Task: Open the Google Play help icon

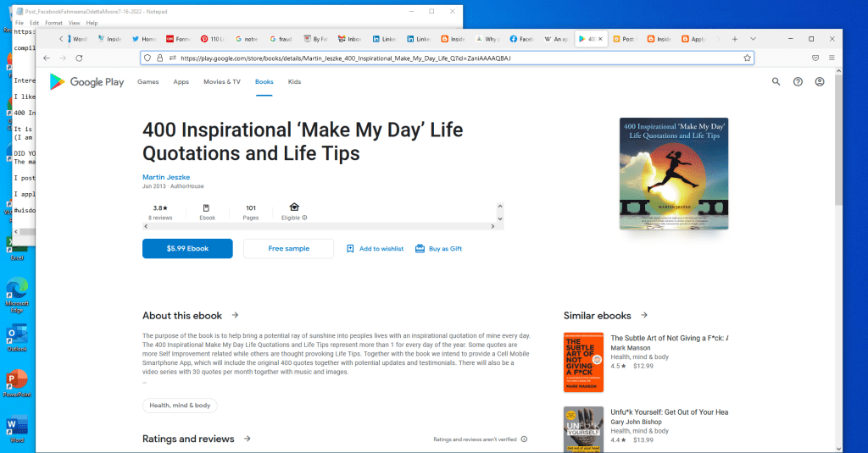Action: (x=798, y=82)
